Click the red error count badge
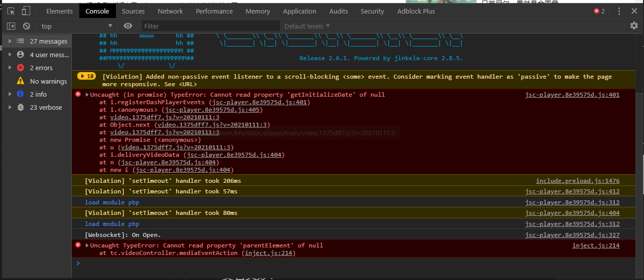The width and height of the screenshot is (644, 280). (x=599, y=11)
